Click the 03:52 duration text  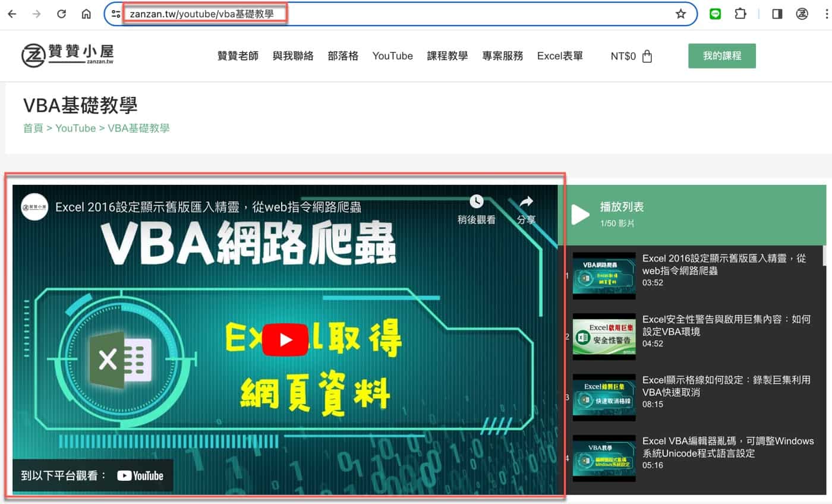pos(653,283)
